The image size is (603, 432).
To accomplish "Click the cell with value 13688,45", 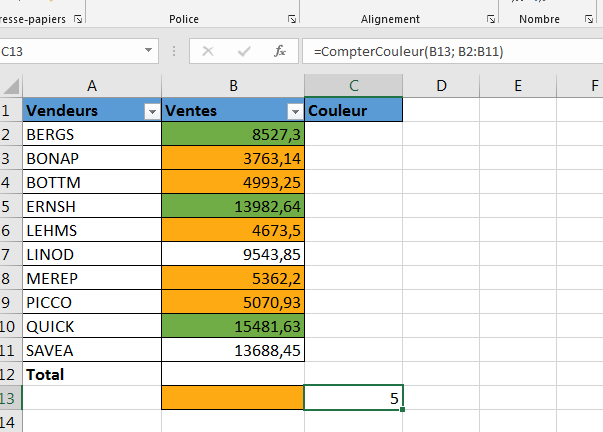I will [233, 350].
